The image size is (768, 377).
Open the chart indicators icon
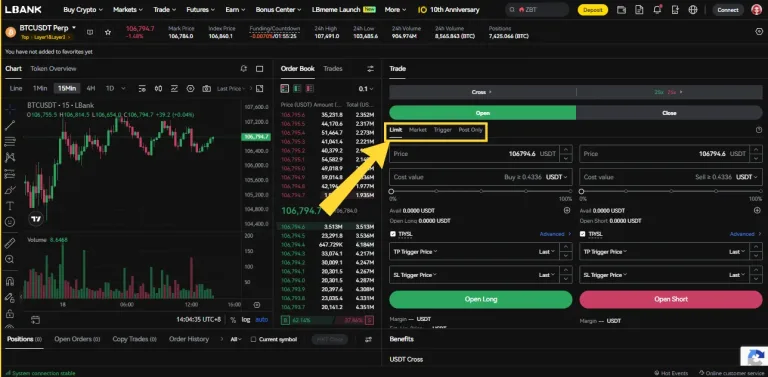[174, 89]
